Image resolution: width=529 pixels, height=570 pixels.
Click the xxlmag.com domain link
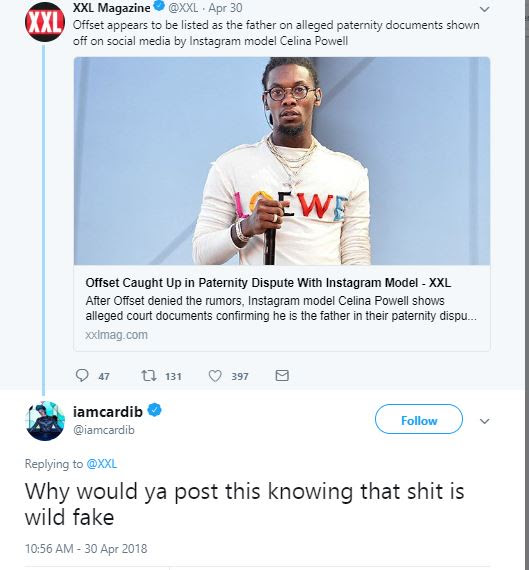[x=116, y=334]
